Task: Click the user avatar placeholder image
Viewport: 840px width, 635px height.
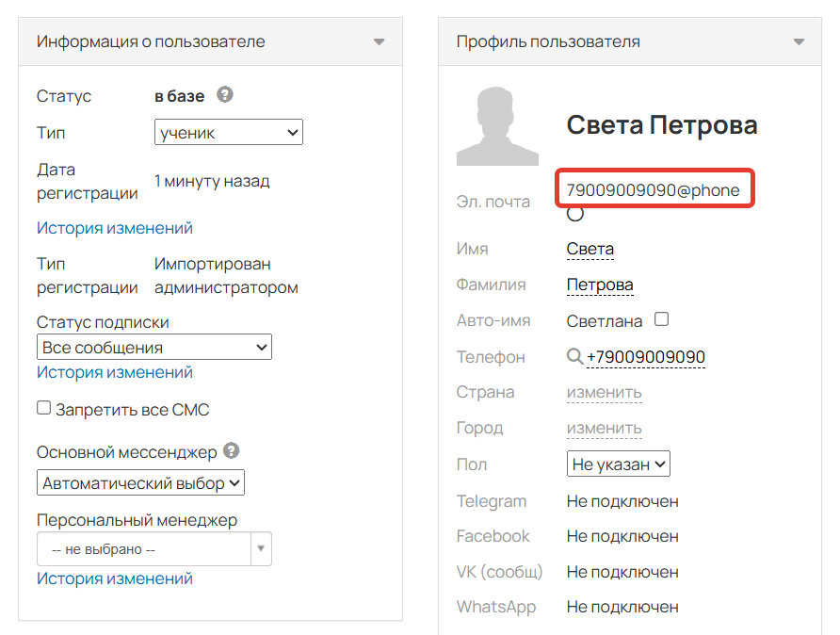Action: coord(497,125)
